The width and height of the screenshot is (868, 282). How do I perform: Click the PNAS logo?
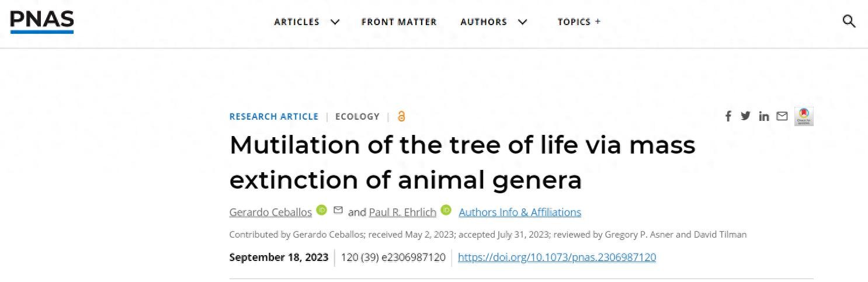coord(41,22)
